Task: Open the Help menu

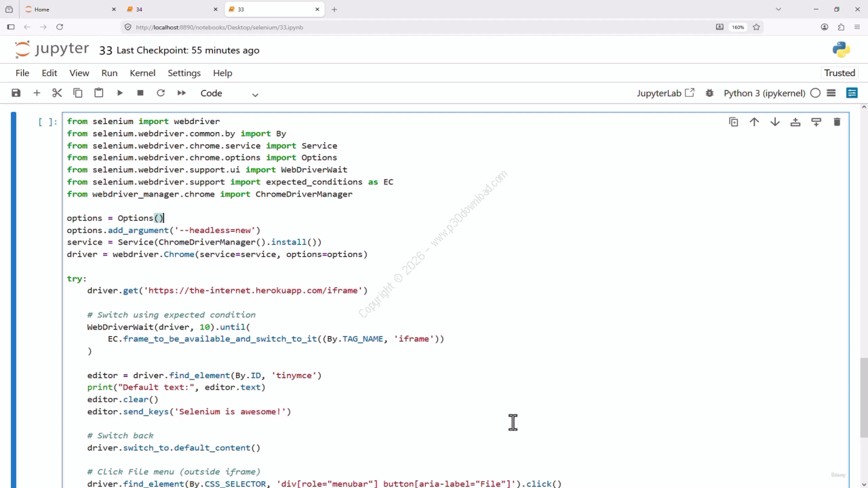Action: tap(222, 73)
